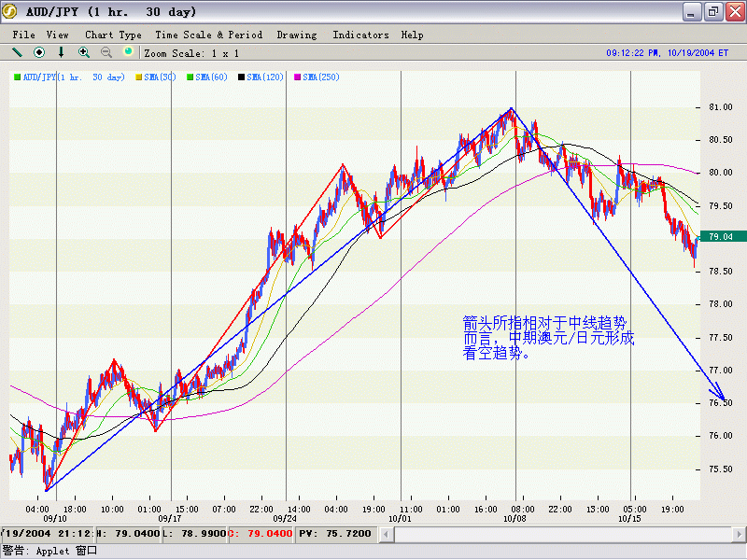Toggle the SMA(250) legend entry
The image size is (747, 560).
tap(317, 77)
